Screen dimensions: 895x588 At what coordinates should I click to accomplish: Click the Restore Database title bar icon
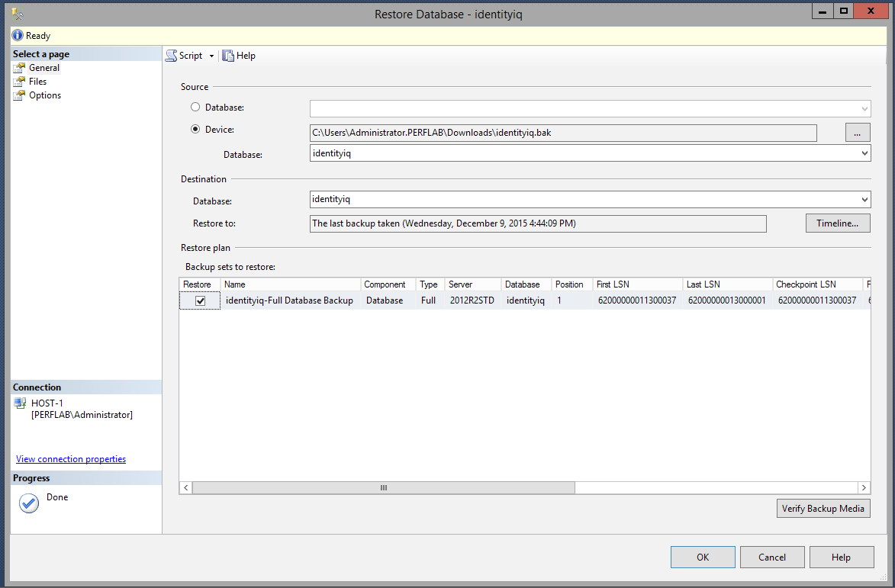pos(18,14)
